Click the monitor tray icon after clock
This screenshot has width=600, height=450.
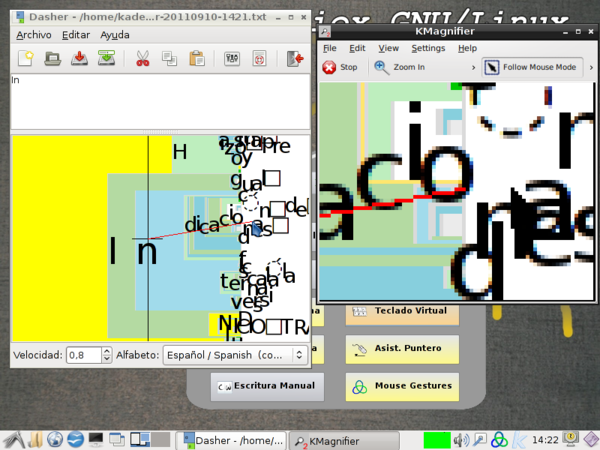coord(571,439)
